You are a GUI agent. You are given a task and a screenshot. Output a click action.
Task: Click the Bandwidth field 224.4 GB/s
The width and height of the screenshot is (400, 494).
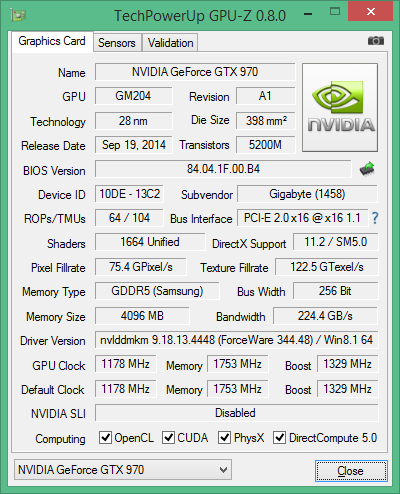click(x=325, y=316)
